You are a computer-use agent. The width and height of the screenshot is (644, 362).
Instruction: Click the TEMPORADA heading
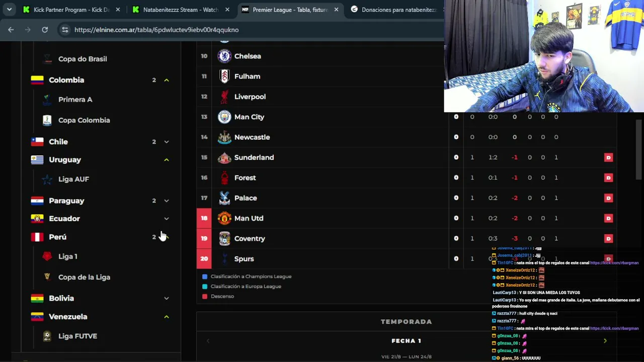pos(407,322)
